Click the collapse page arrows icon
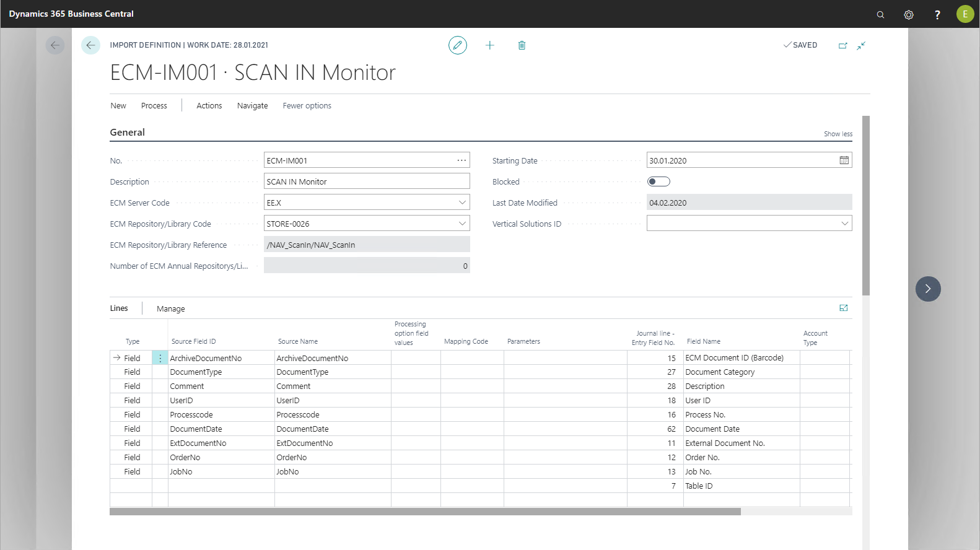 [x=861, y=45]
